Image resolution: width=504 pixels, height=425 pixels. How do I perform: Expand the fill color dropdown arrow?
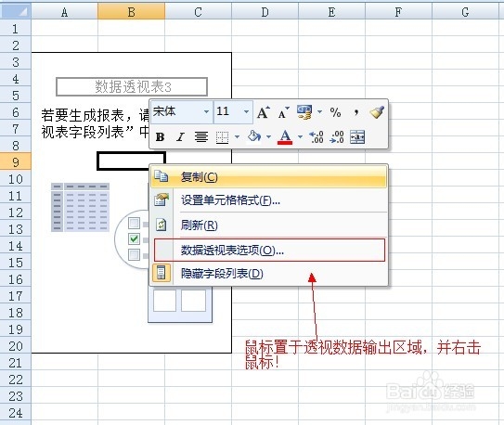click(268, 137)
